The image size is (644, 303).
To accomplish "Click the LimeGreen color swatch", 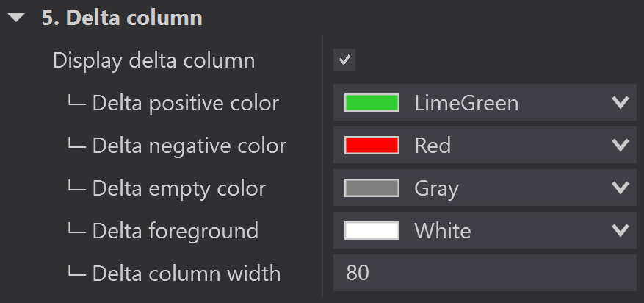I will [x=372, y=103].
